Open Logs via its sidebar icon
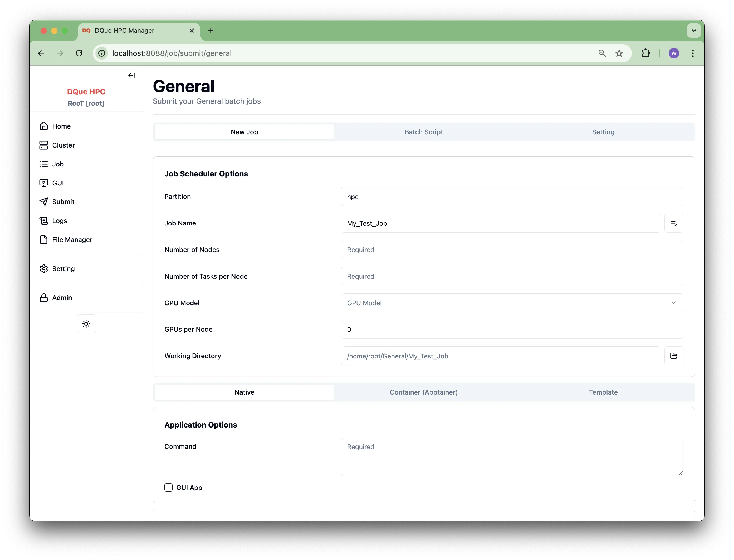 click(x=44, y=220)
